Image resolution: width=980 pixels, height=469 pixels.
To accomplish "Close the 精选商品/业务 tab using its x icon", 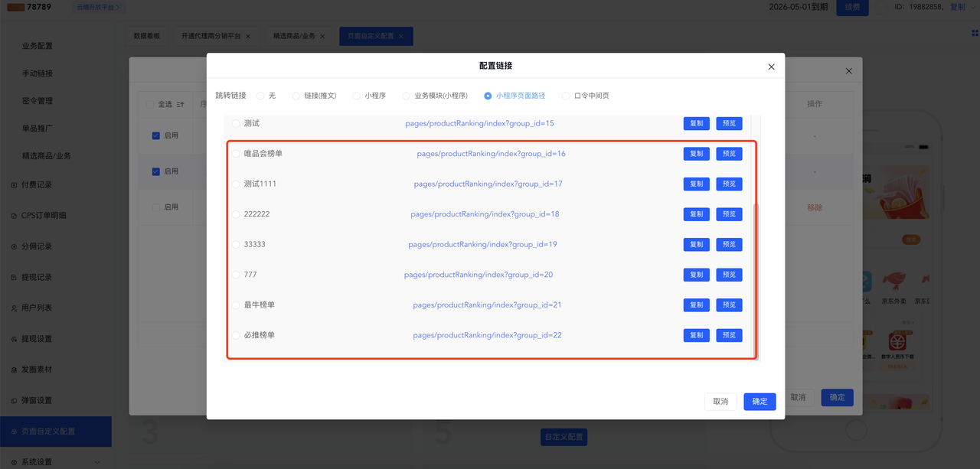I will pyautogui.click(x=322, y=36).
